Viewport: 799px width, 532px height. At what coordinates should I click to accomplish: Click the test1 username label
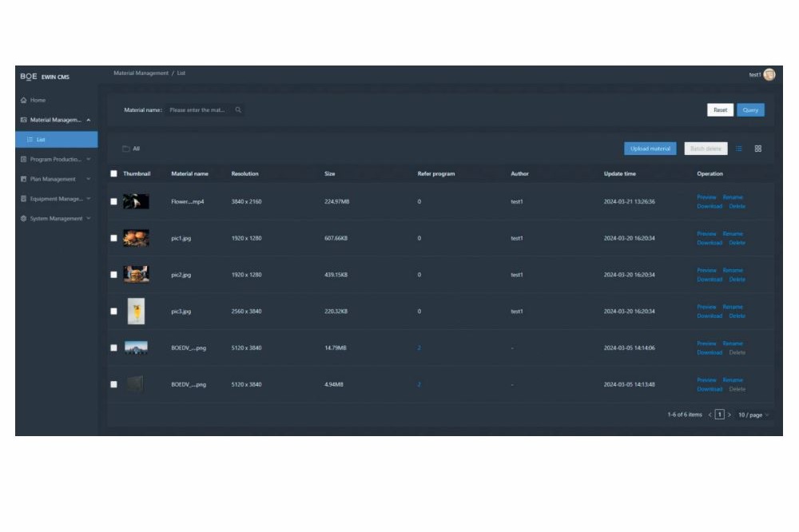point(755,75)
